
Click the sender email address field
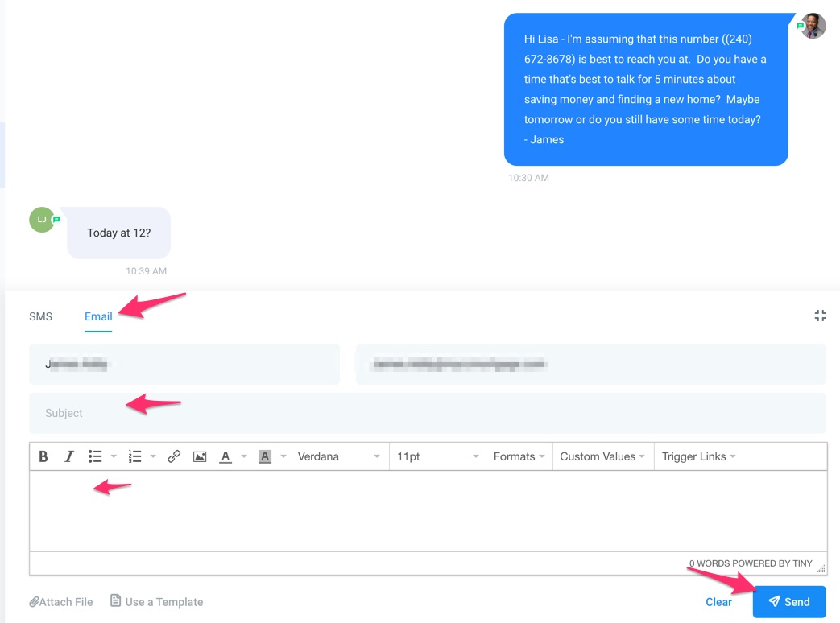click(591, 365)
